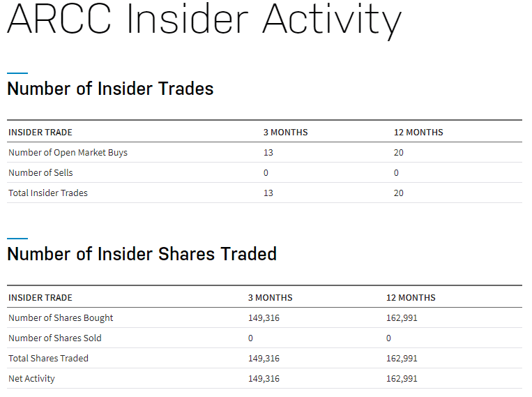Select the Number of Shares Bought row label

(61, 318)
